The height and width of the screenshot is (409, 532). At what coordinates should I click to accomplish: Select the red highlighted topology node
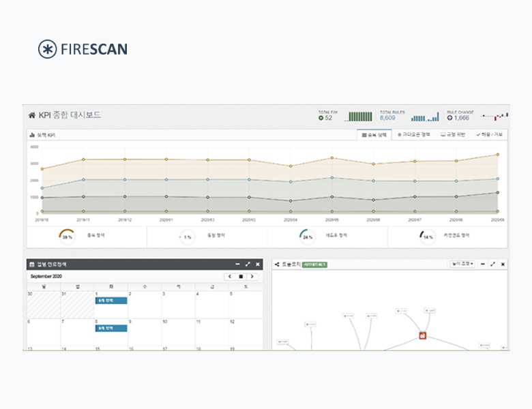(422, 335)
